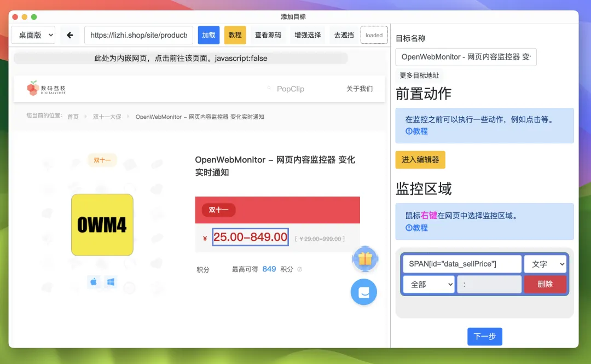Click the back arrow icon in toolbar
Screen dimensions: 591x364
(69, 35)
